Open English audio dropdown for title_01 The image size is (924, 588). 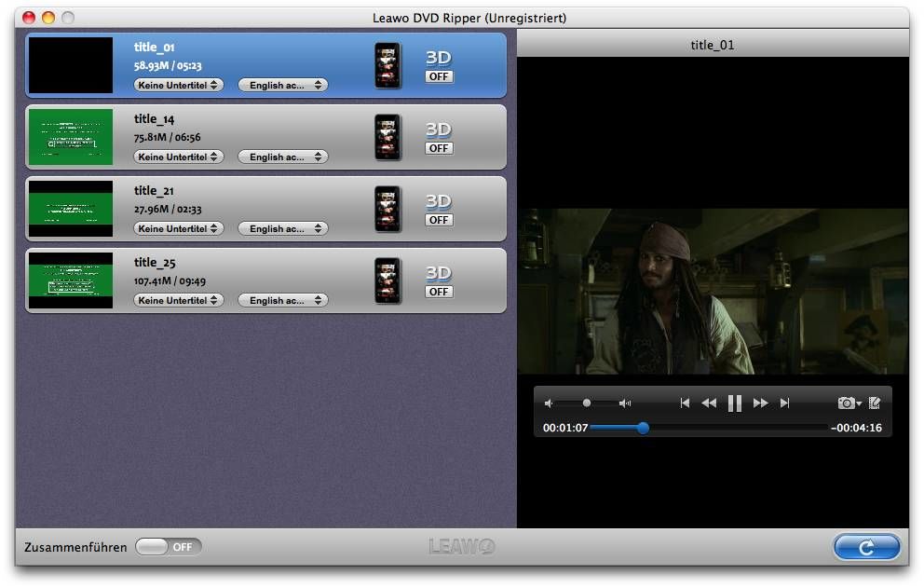coord(283,86)
